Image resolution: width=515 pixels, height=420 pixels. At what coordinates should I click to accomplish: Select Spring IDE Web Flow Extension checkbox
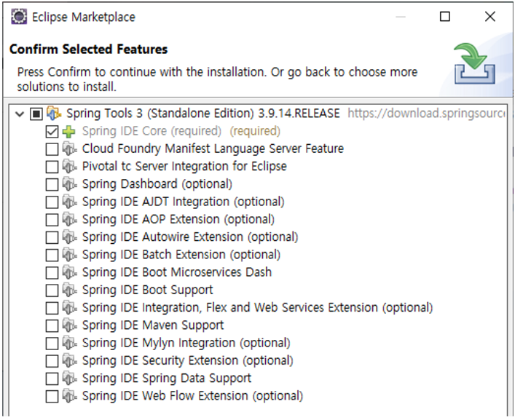coord(52,397)
